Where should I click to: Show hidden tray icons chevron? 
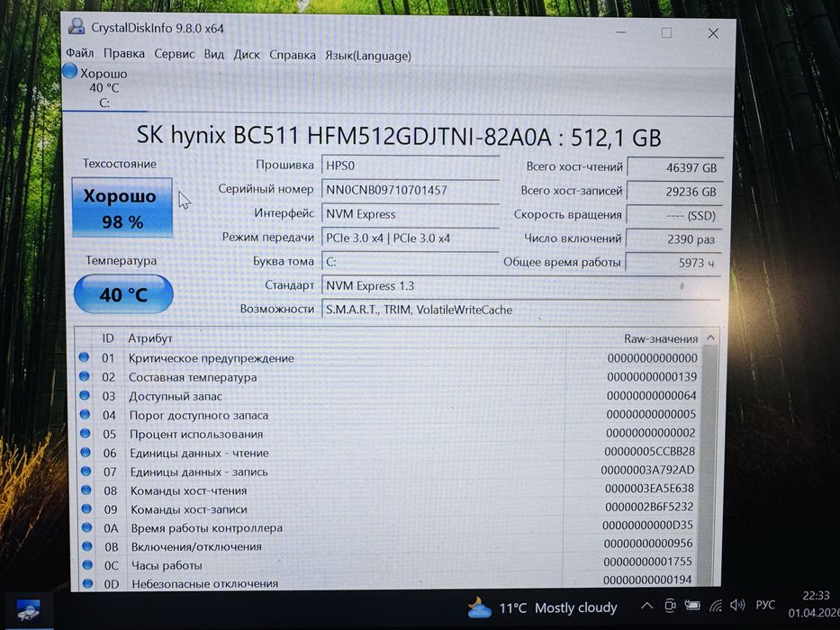647,606
